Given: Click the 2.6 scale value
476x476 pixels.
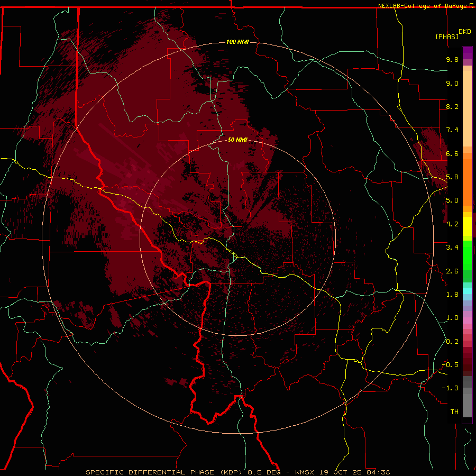Looking at the screenshot, I should [x=452, y=271].
